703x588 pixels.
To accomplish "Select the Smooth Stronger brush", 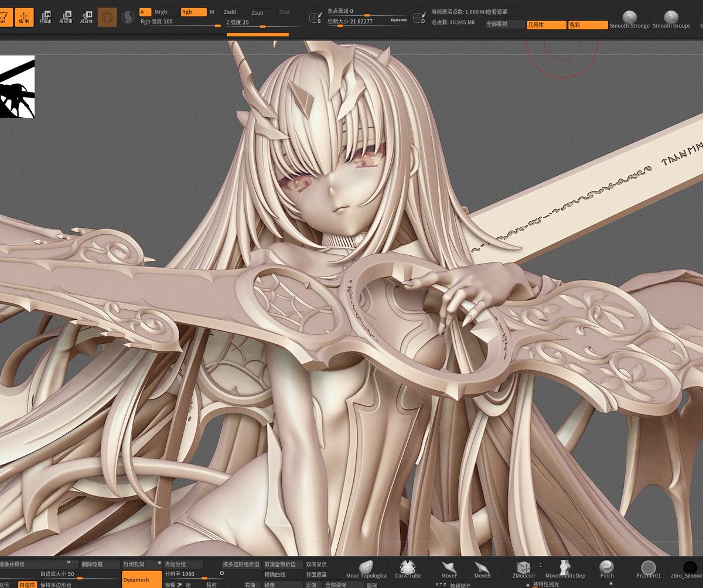I will point(630,19).
